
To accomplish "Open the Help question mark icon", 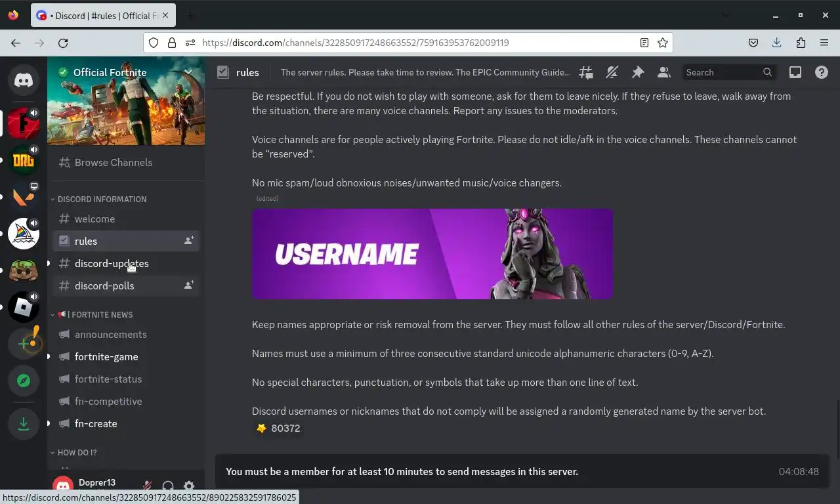I will pyautogui.click(x=822, y=72).
